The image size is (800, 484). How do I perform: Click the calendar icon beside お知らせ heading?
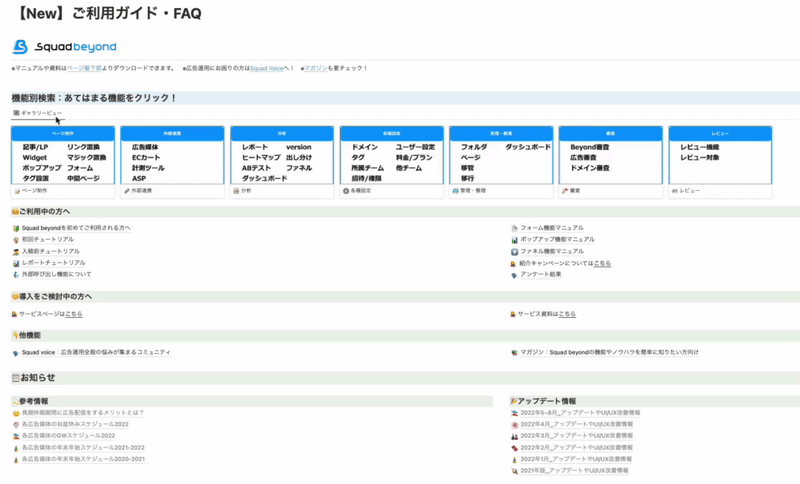[16, 378]
